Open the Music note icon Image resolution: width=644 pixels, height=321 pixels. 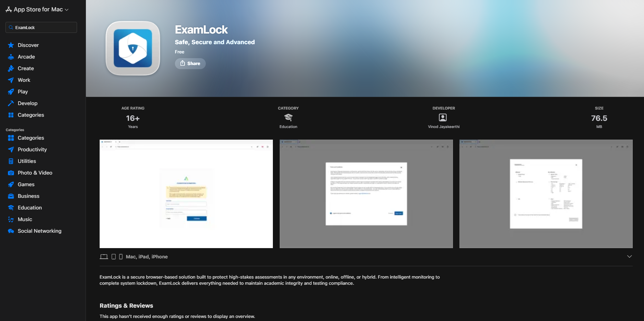click(x=11, y=219)
